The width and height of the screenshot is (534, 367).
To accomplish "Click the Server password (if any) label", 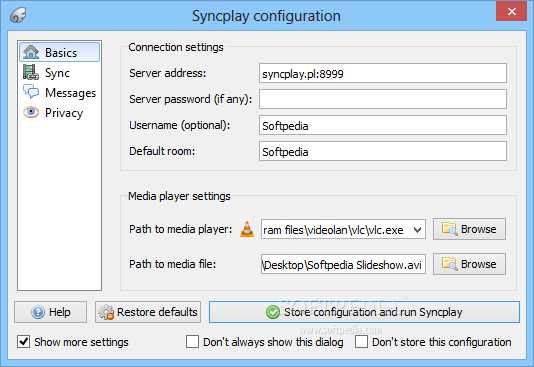I will (190, 99).
